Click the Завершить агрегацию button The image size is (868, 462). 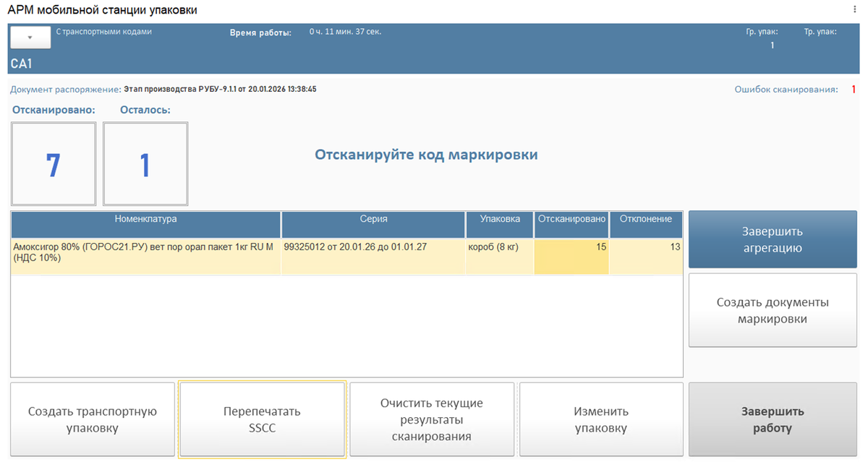(x=772, y=239)
